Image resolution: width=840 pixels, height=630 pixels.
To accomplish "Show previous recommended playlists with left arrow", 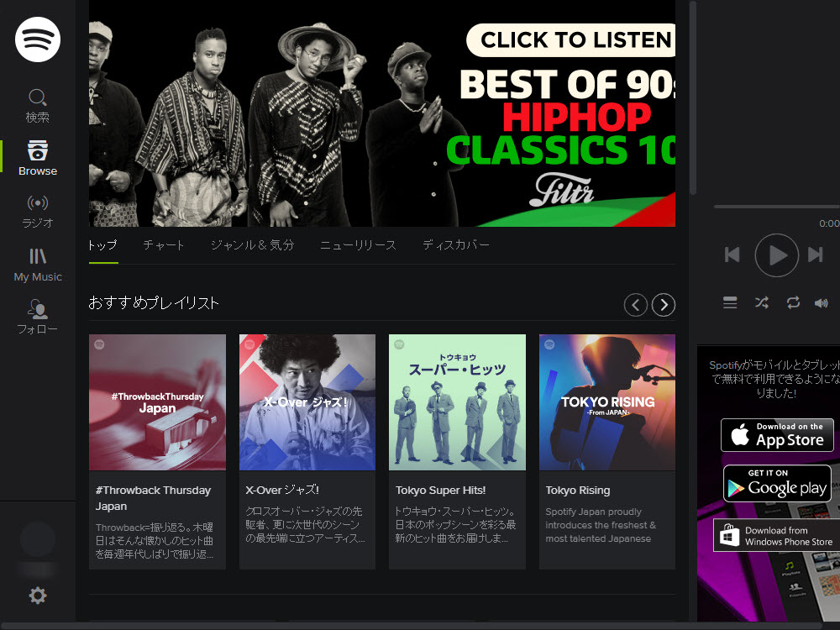I will click(636, 305).
